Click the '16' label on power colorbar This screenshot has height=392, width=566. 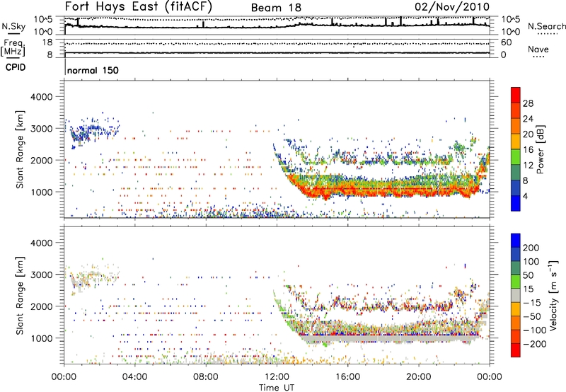click(x=528, y=150)
